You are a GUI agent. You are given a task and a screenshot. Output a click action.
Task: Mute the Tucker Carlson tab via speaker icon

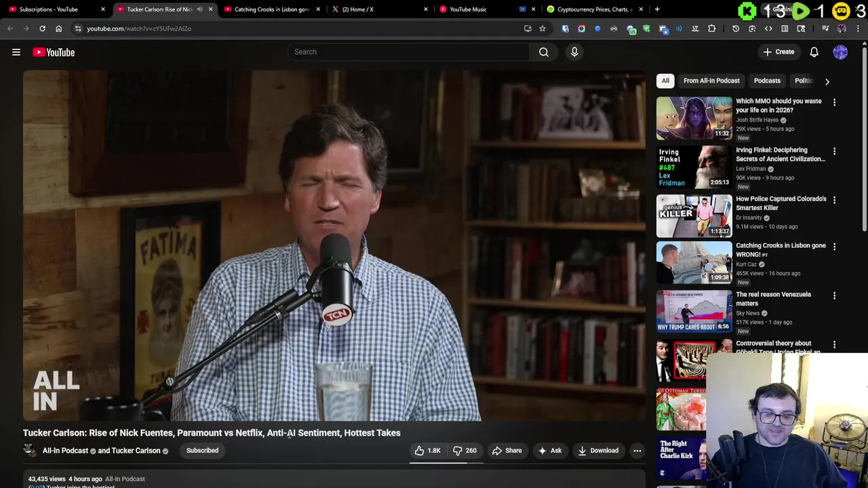pos(199,9)
